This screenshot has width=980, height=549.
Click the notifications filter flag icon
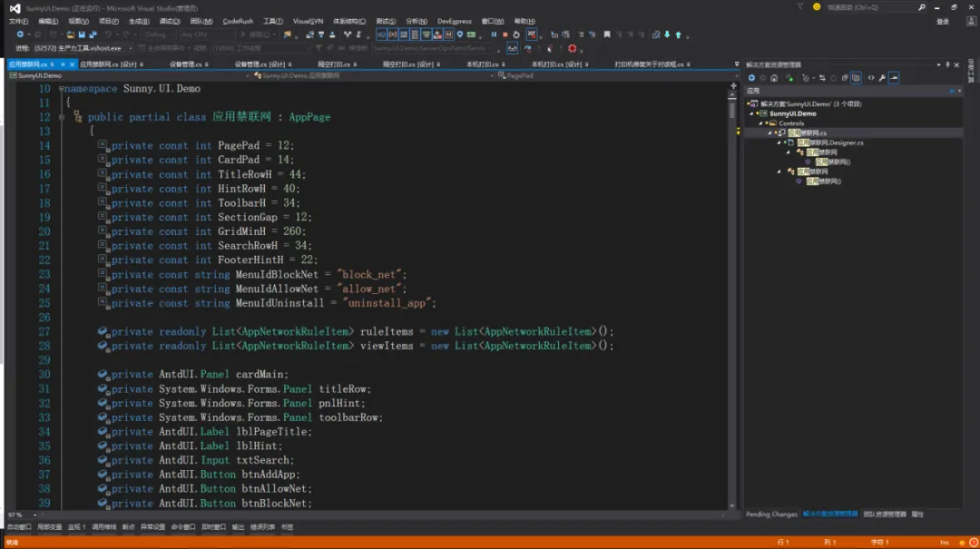(x=800, y=7)
